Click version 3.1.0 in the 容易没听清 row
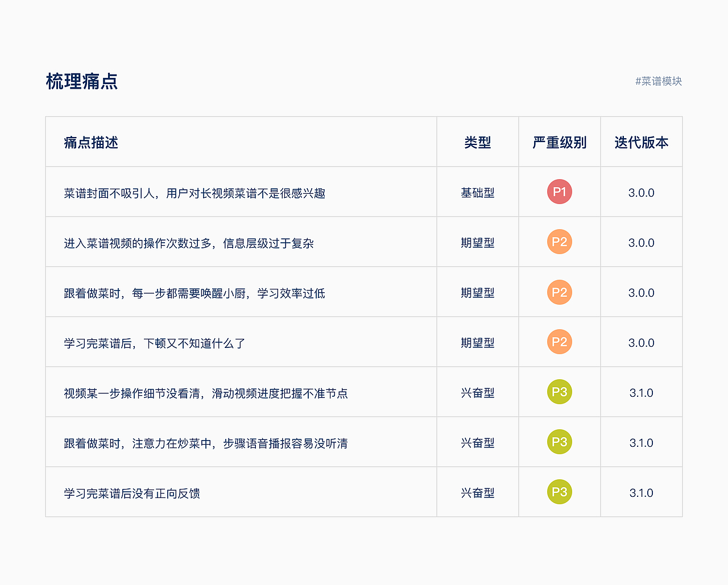The width and height of the screenshot is (728, 585). tap(642, 443)
